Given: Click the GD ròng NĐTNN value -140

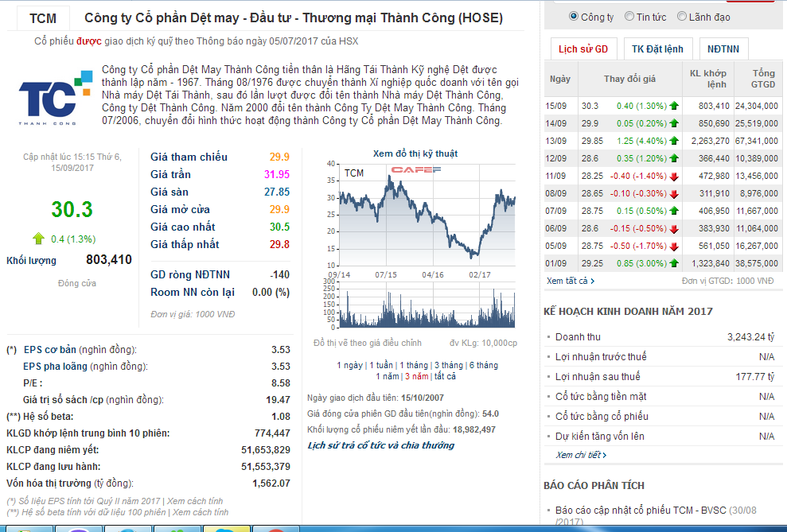Looking at the screenshot, I should coord(279,275).
